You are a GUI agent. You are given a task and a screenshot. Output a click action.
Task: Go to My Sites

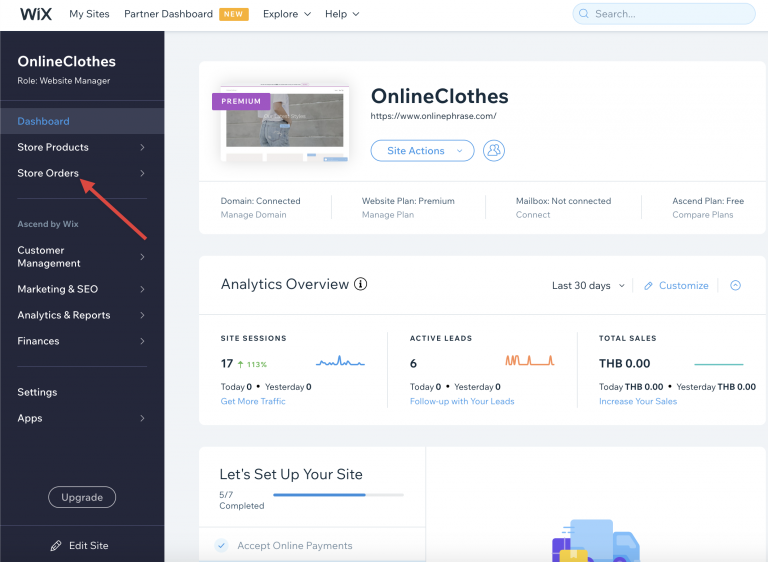tap(89, 14)
